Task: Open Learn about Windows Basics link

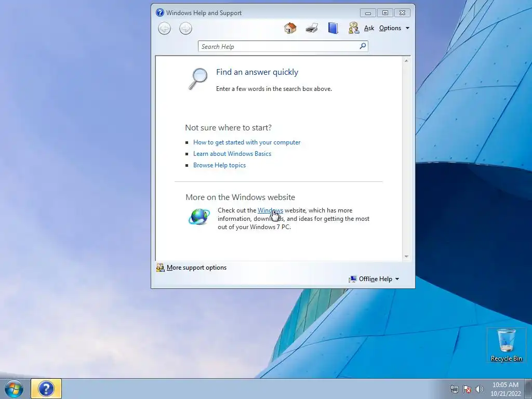Action: click(x=232, y=154)
